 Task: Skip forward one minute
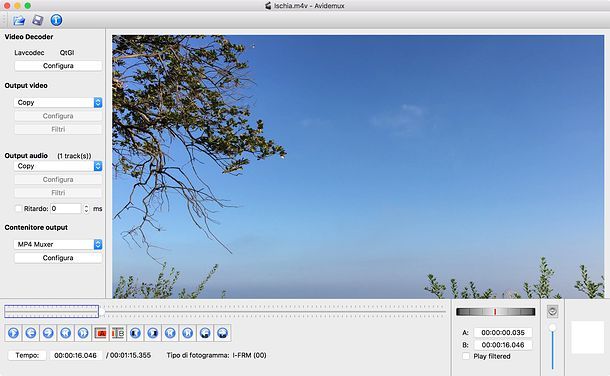pyautogui.click(x=223, y=333)
